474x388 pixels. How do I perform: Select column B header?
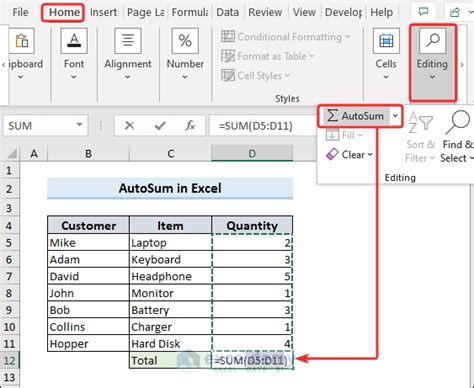click(x=88, y=154)
